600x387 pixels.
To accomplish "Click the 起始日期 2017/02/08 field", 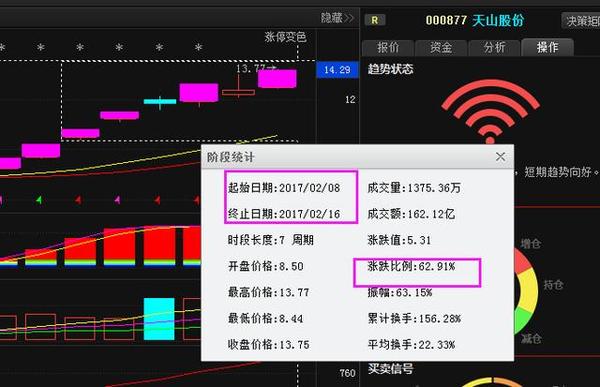I will pos(284,188).
